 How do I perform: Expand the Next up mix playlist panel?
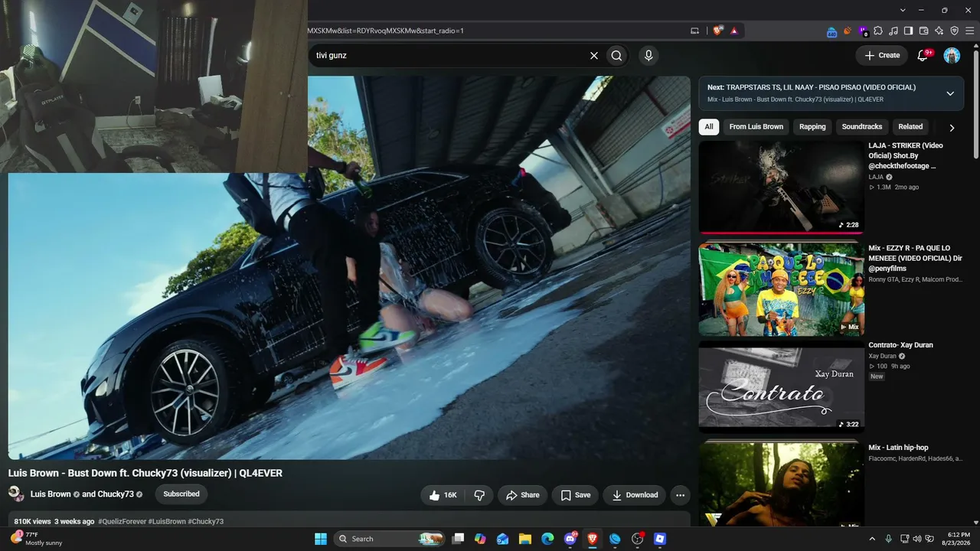pos(950,93)
